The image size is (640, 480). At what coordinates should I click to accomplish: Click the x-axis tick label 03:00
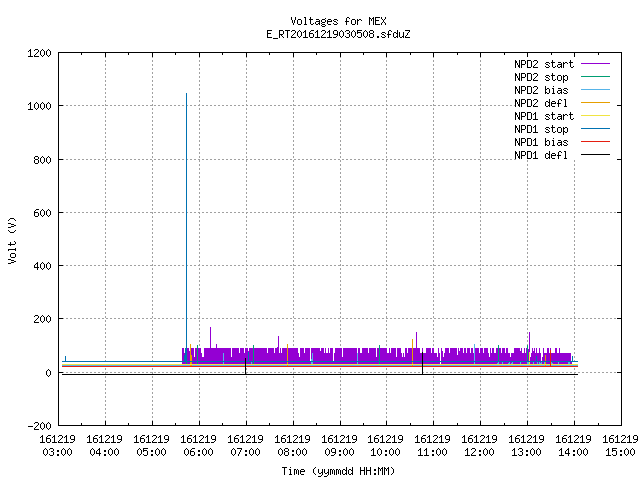tap(58, 453)
